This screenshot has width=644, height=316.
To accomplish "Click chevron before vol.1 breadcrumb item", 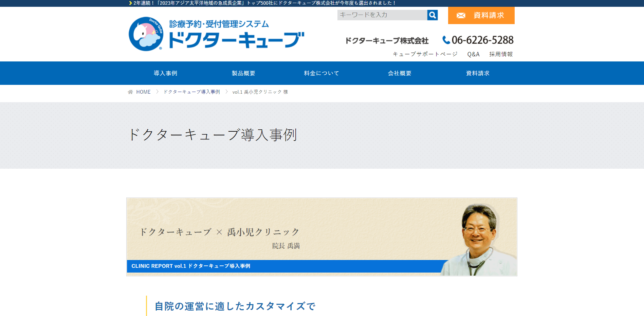I will click(226, 92).
